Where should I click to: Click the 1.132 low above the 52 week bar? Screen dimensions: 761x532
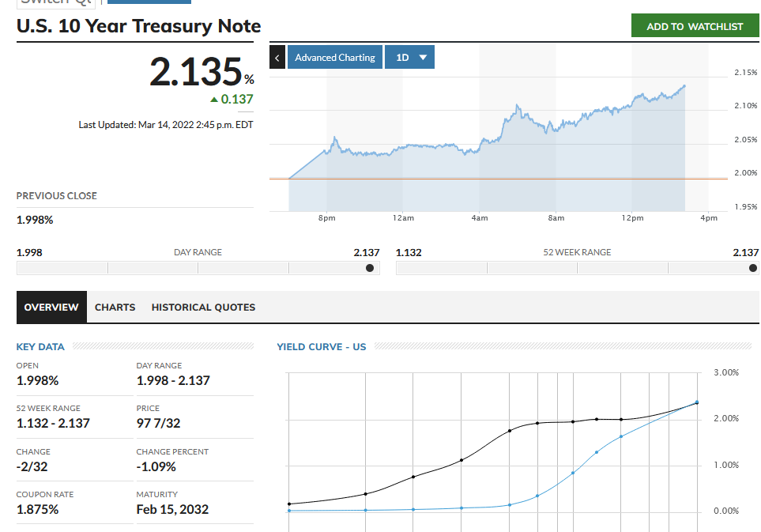coord(409,252)
